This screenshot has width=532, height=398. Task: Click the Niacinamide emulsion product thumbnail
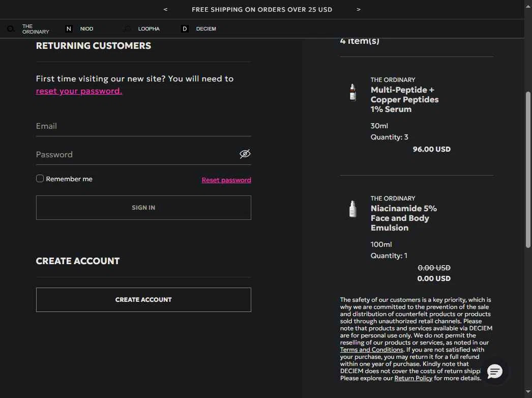pyautogui.click(x=352, y=209)
